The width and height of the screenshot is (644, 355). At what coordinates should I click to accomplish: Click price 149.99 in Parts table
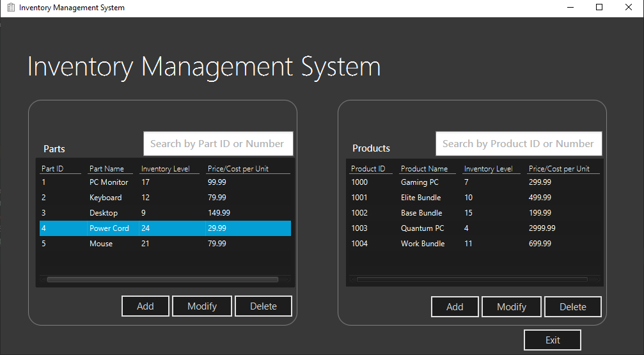[219, 213]
